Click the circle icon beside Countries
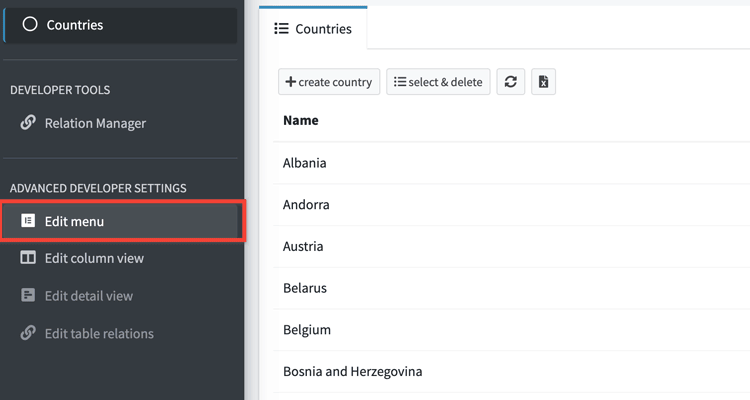Screen dimensions: 750x400 [30, 25]
